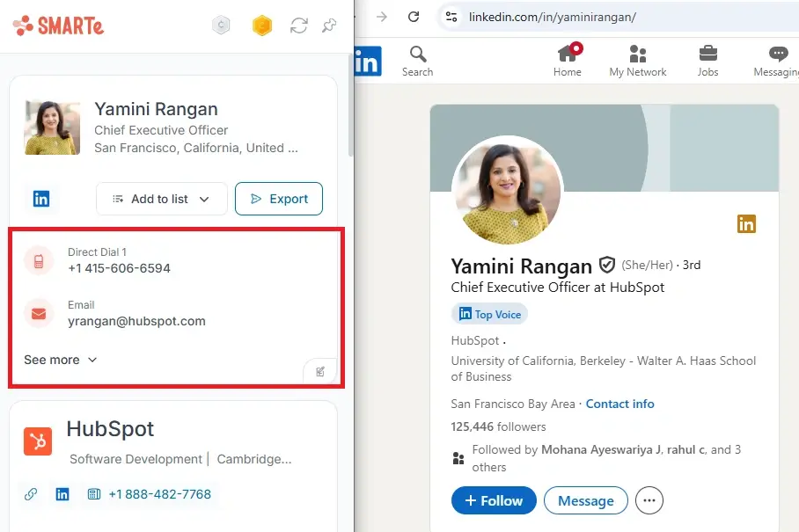Viewport: 799px width, 532px height.
Task: Refresh the SMARTe panel data
Action: [299, 26]
